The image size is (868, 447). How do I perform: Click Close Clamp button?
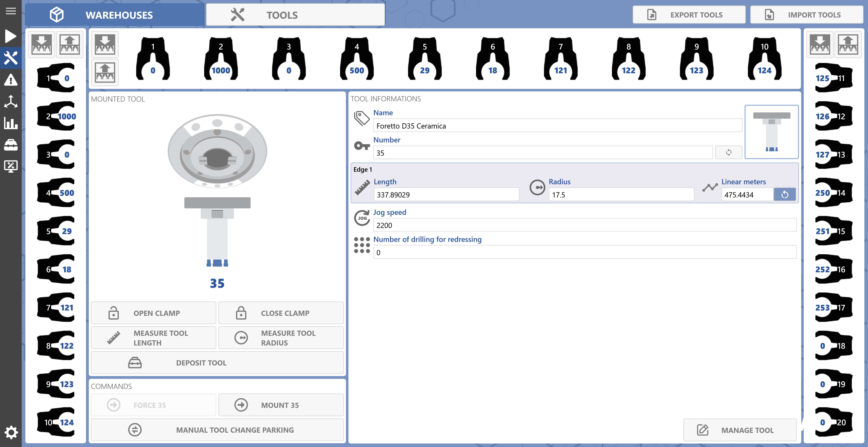point(281,313)
